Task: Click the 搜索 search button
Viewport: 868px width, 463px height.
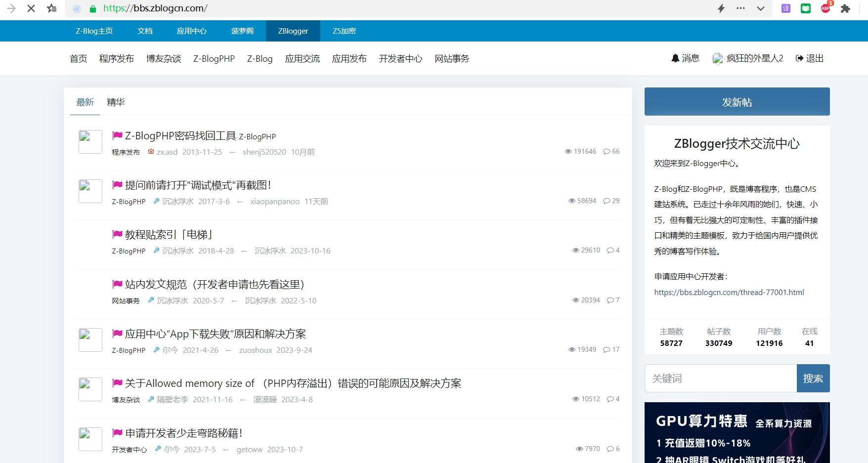Action: (x=813, y=379)
